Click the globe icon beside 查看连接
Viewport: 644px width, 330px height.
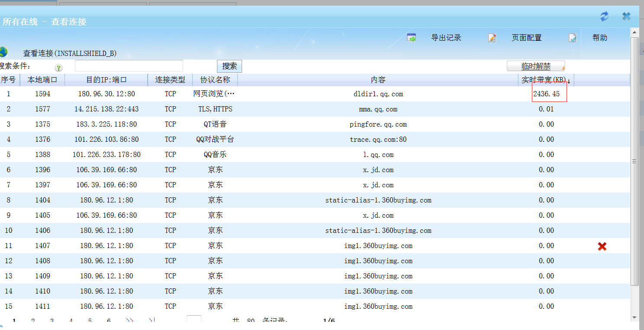(x=3, y=52)
